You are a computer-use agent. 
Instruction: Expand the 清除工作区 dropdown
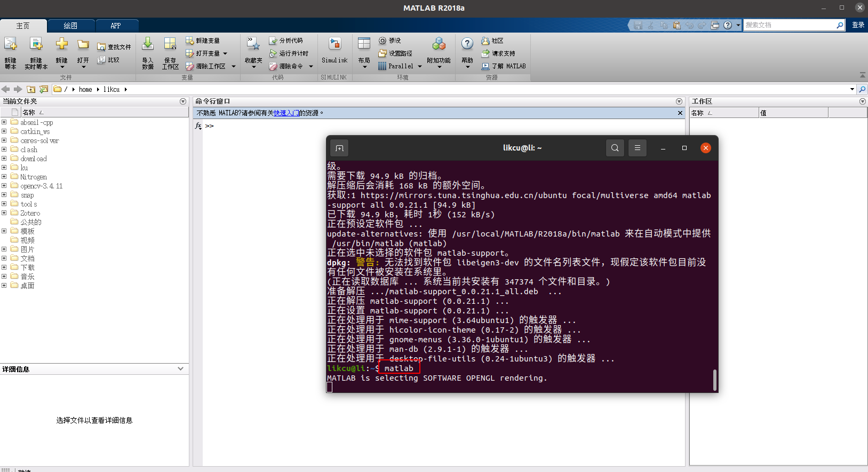tap(234, 66)
